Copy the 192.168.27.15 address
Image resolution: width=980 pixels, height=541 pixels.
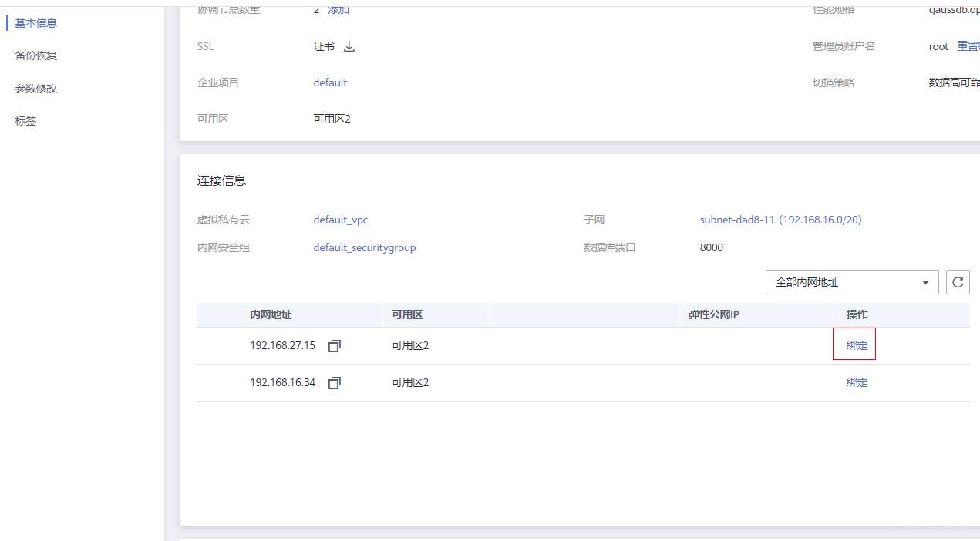coord(334,346)
